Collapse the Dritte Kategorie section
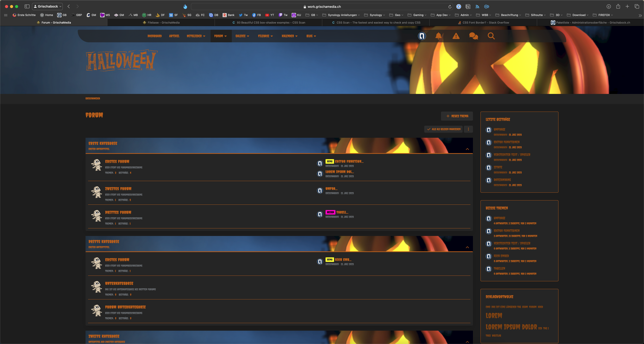 (x=467, y=247)
